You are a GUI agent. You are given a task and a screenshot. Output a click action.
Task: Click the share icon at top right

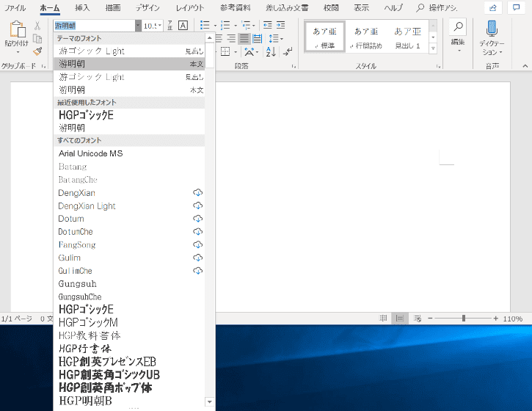493,8
